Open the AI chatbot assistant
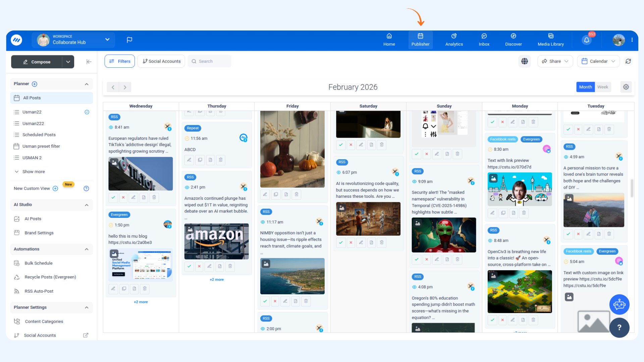The image size is (644, 362). pyautogui.click(x=619, y=304)
